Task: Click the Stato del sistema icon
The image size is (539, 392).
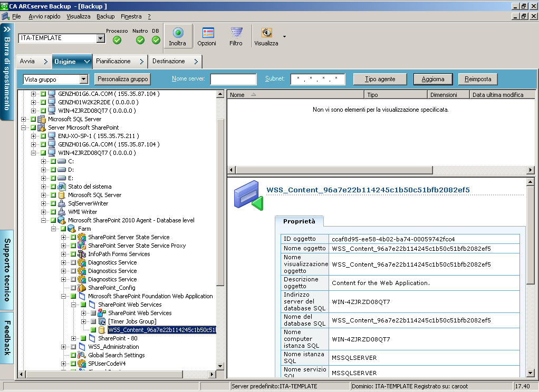Action: 62,187
